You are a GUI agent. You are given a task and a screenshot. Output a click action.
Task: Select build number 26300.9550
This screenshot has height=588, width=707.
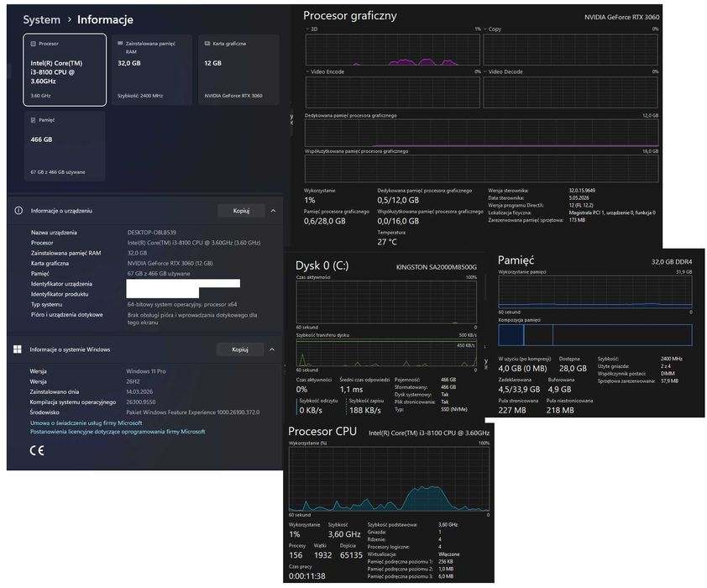[x=141, y=402]
